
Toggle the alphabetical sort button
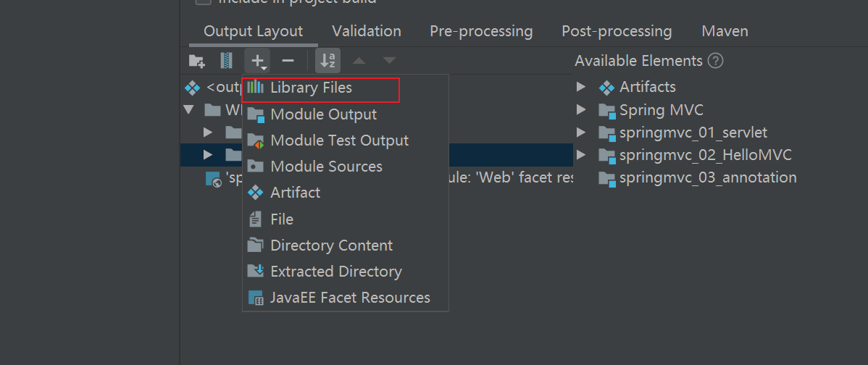[x=328, y=61]
